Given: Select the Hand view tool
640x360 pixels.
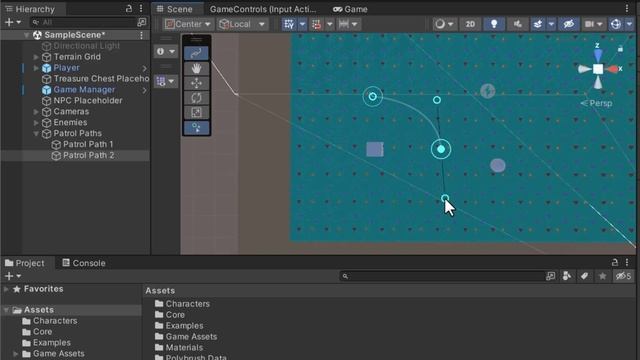Looking at the screenshot, I should click(196, 68).
